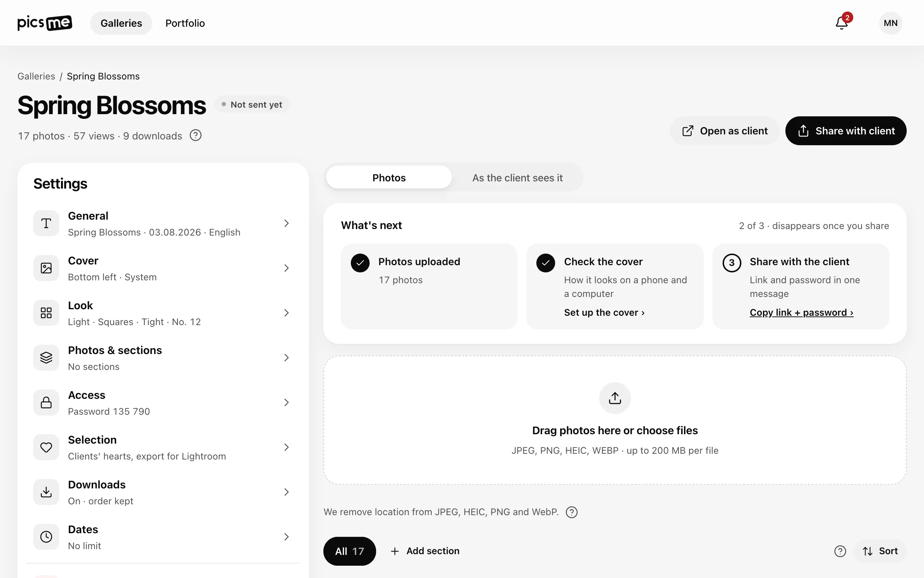Expand the General settings chevron
This screenshot has width=924, height=578.
click(286, 223)
